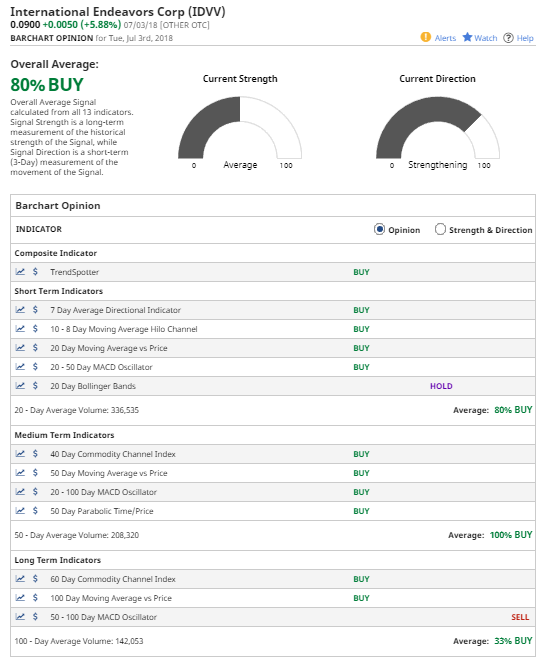
Task: Click the SELL signal for 50 - 100 Day MACD
Action: (x=520, y=617)
